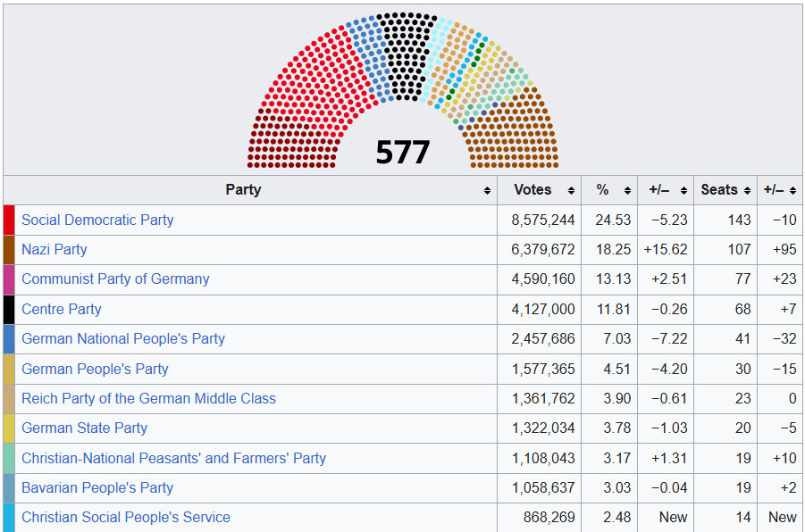This screenshot has height=532, width=805.
Task: Open Christian-National Peasants' and Farmers' Party
Action: pyautogui.click(x=174, y=458)
